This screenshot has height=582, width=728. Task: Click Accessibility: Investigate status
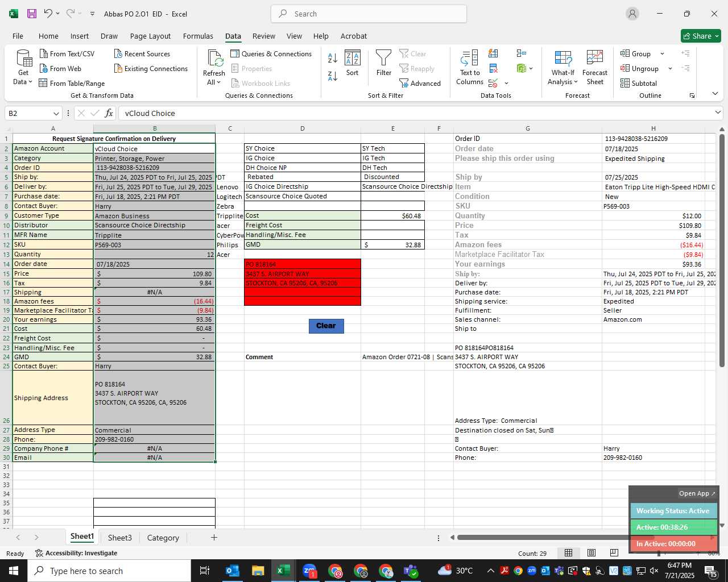(76, 553)
